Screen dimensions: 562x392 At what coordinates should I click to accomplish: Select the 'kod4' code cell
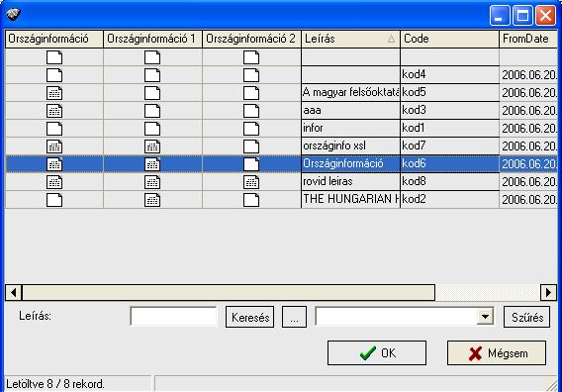coord(449,75)
